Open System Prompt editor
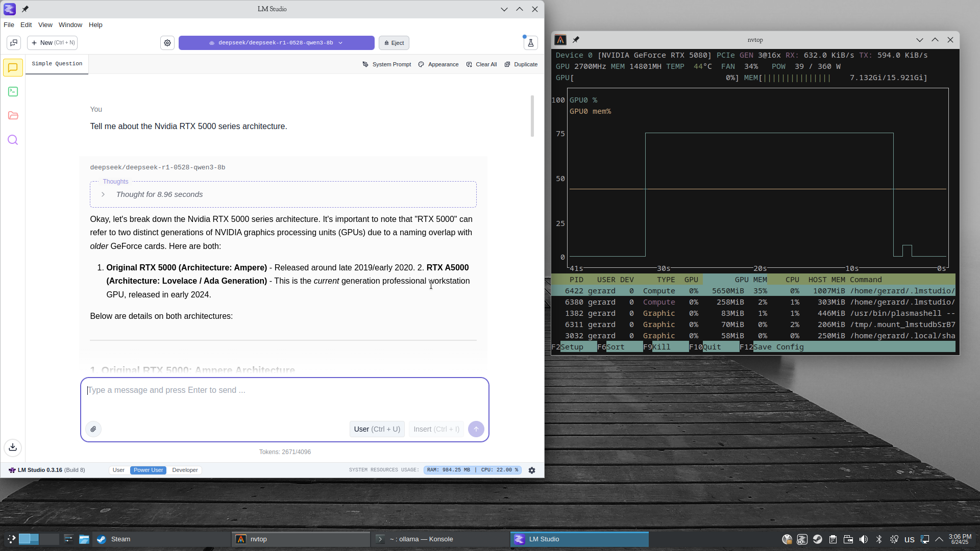This screenshot has height=551, width=980. click(387, 64)
